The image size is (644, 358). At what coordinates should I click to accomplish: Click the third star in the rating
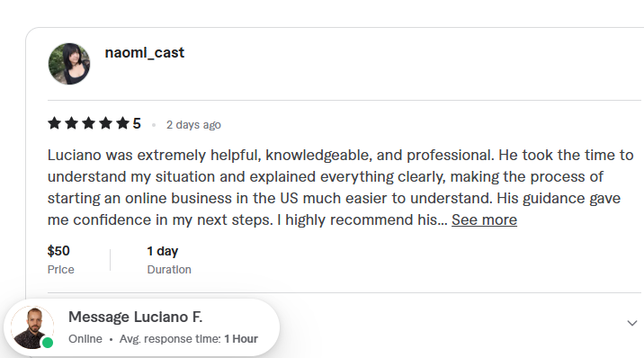[88, 123]
